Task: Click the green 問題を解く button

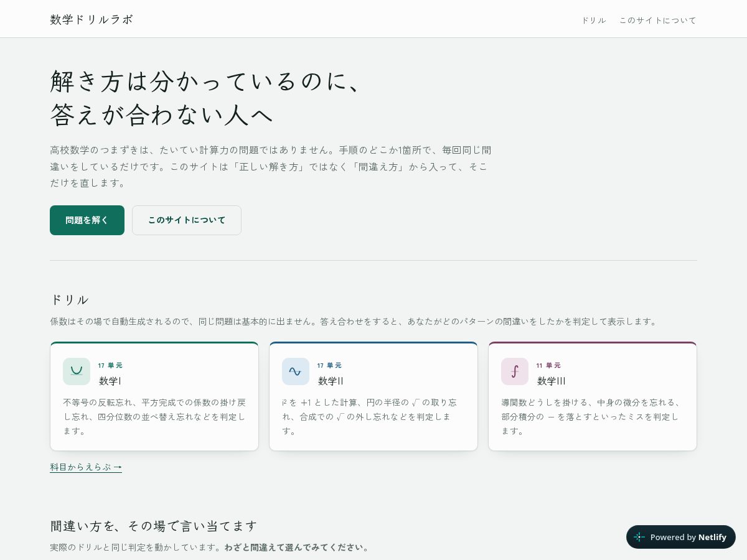Action: (x=87, y=220)
